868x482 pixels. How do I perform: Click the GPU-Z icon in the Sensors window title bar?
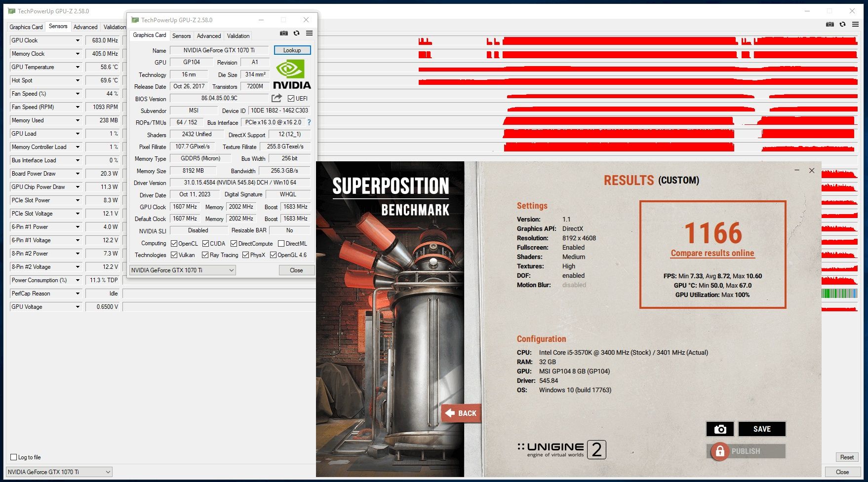[12, 11]
